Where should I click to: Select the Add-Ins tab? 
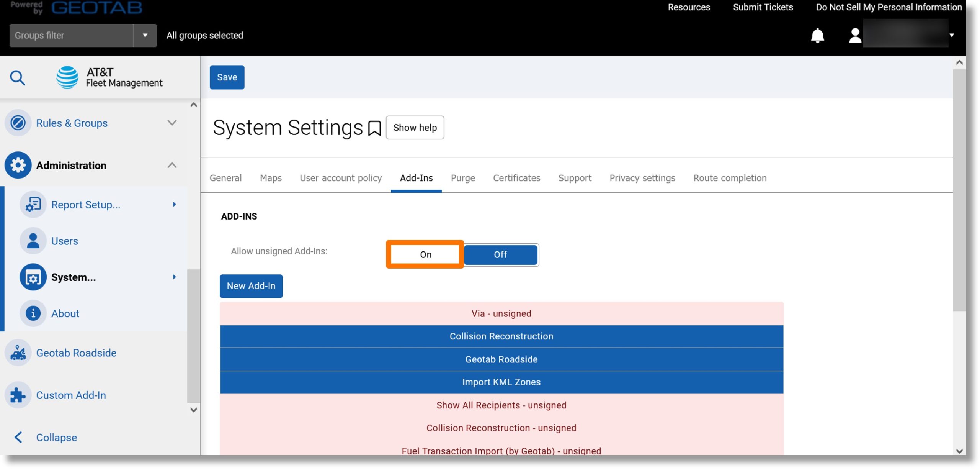(x=416, y=178)
